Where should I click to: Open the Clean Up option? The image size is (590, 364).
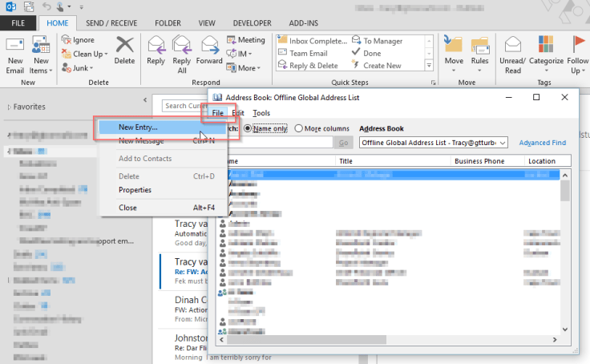click(85, 54)
